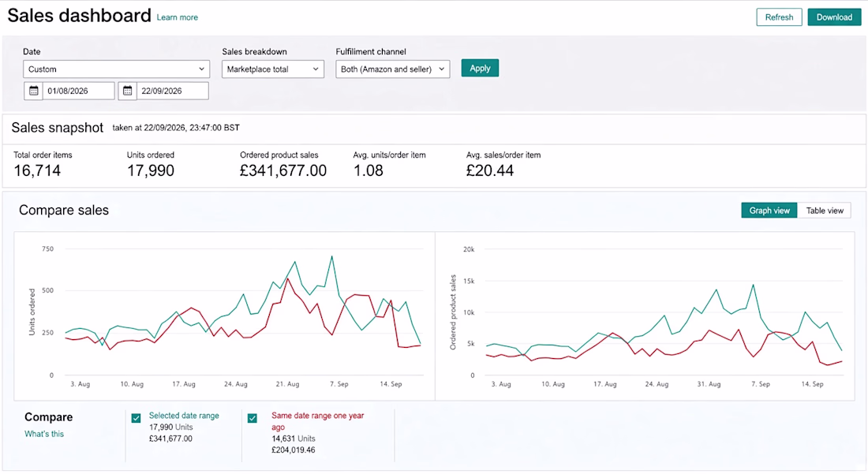Open the start date calendar picker icon
The width and height of the screenshot is (868, 474).
click(x=33, y=91)
